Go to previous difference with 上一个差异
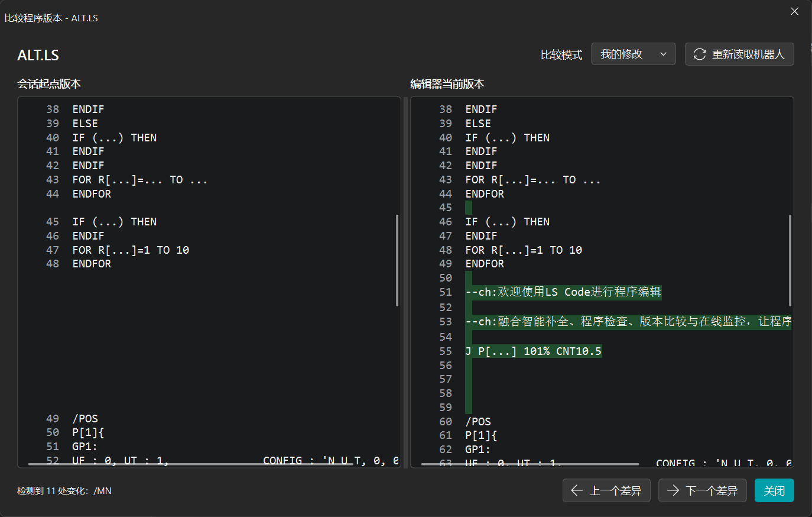 [x=607, y=490]
